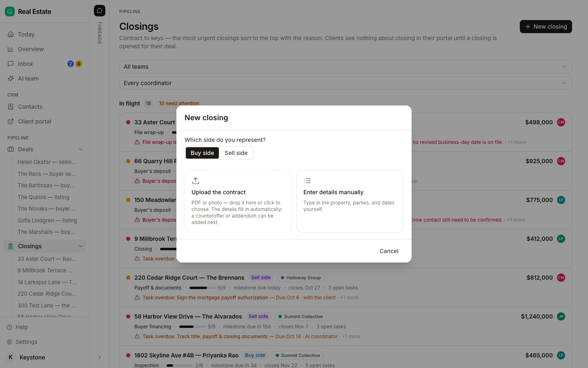Click the upload icon in Upload the contract card
Viewport: 588px width, 368px height.
(196, 181)
